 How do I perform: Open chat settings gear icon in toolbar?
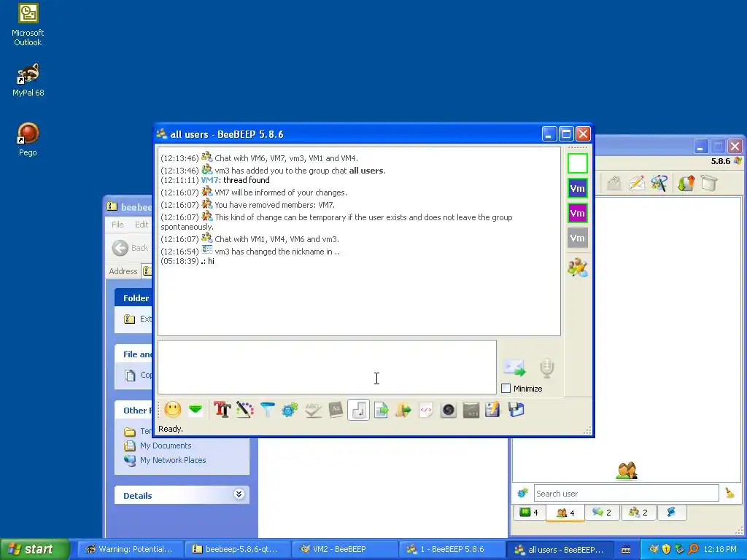290,410
